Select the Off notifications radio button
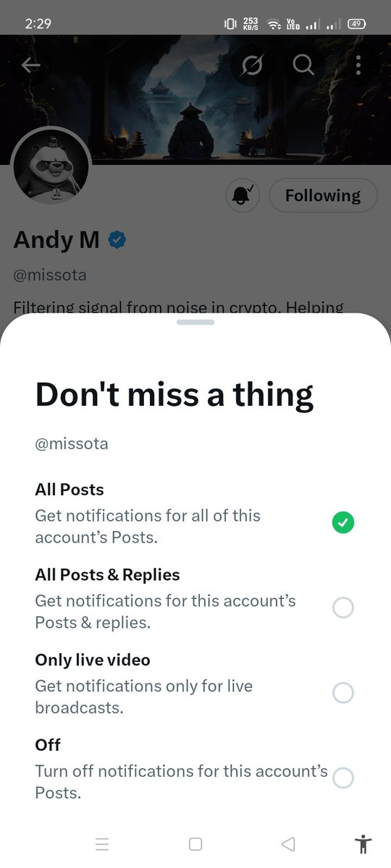Viewport: 391px width, 868px height. (343, 778)
